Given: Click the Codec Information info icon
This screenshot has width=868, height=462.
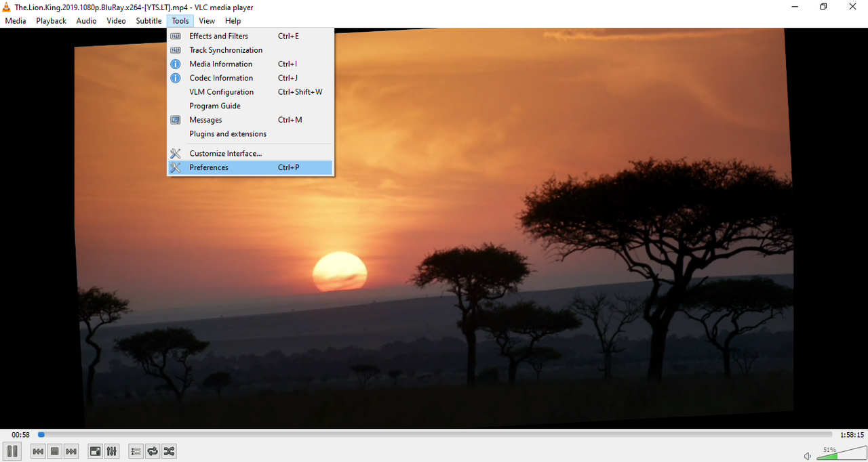Looking at the screenshot, I should click(176, 78).
